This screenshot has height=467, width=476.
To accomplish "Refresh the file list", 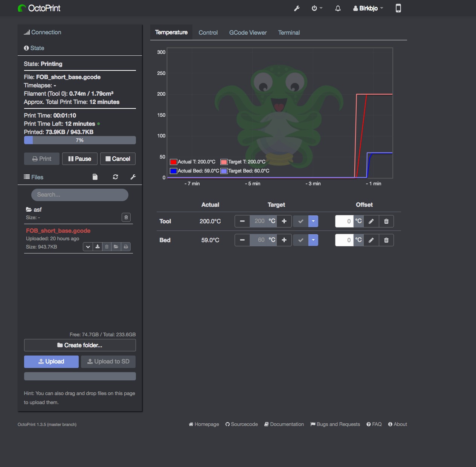I will coord(115,177).
